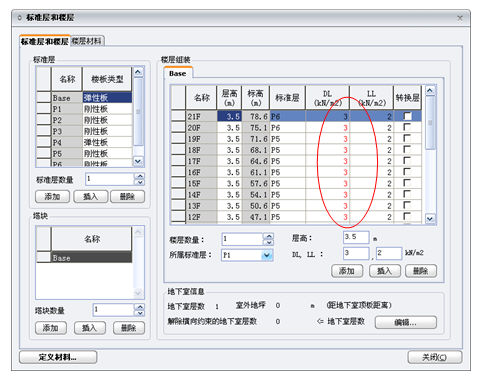Click the 标准层 column header in floor table
The height and width of the screenshot is (381, 492).
pos(287,98)
